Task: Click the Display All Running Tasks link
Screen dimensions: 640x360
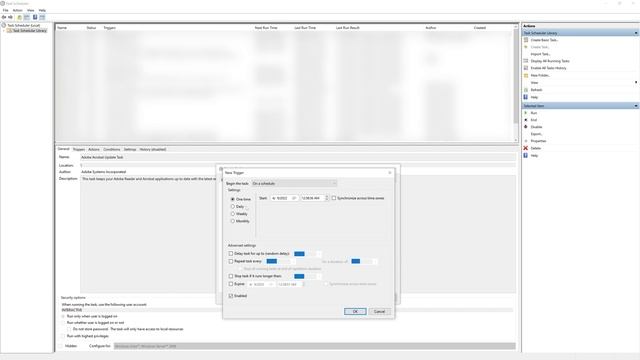Action: (x=550, y=61)
